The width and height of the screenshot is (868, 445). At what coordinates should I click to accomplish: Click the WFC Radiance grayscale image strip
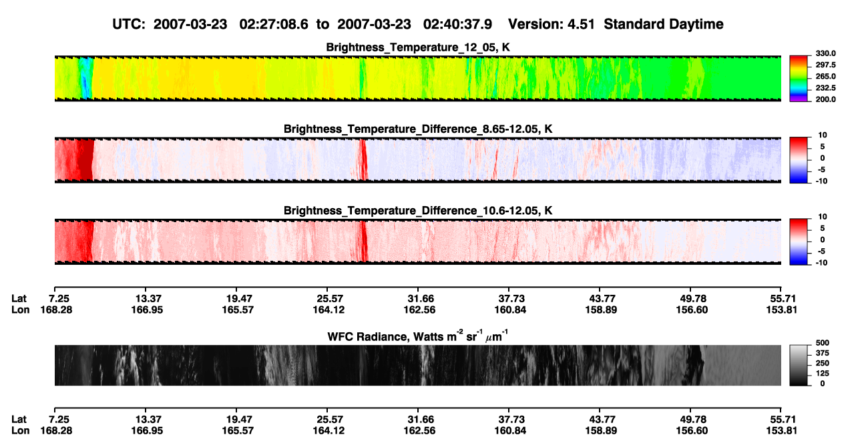tap(417, 365)
